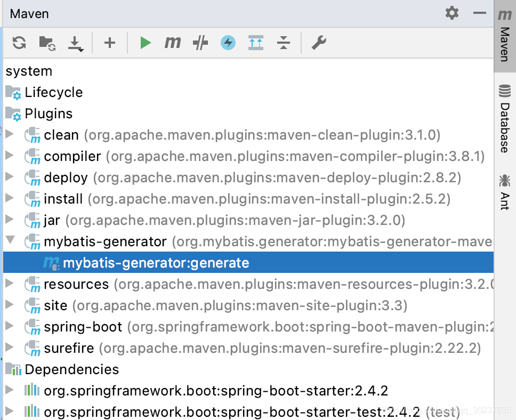The width and height of the screenshot is (516, 420).
Task: Click the generate goal 'm' icon
Action: pos(51,263)
